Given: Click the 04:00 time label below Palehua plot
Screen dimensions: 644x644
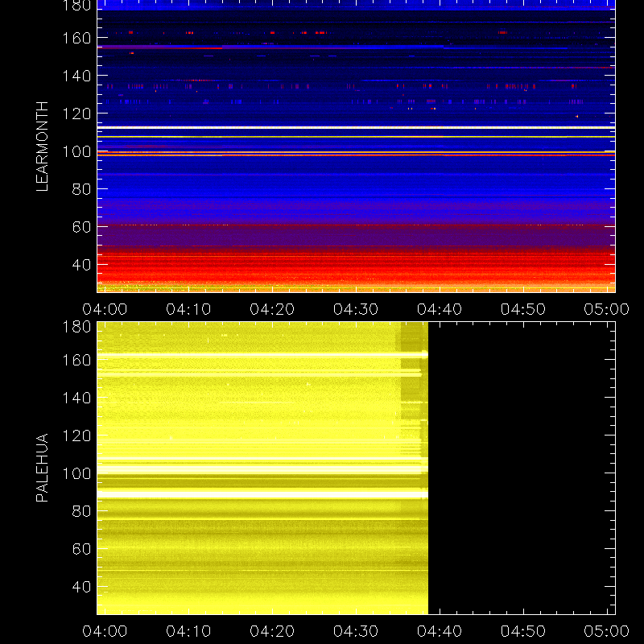Looking at the screenshot, I should pos(105,631).
